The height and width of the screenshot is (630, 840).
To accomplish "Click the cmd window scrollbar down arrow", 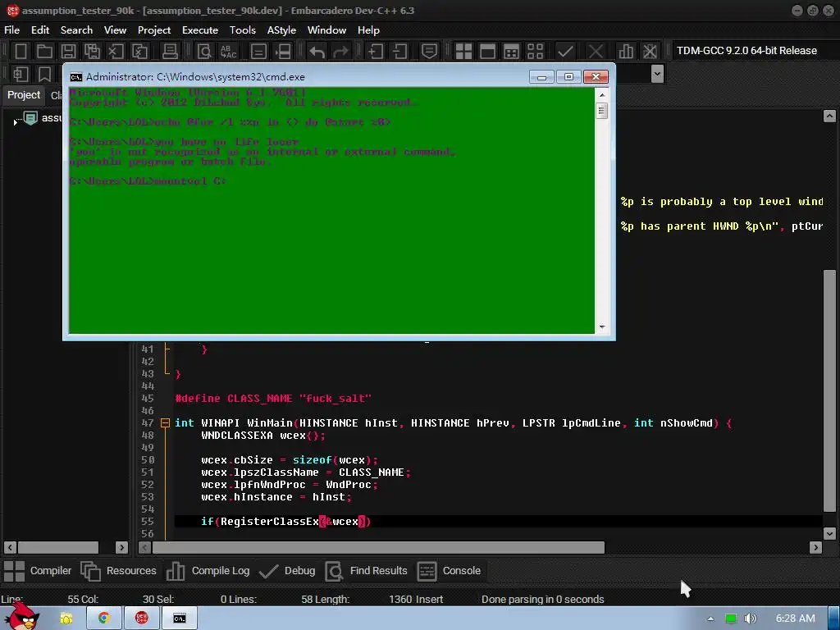I will click(x=601, y=326).
